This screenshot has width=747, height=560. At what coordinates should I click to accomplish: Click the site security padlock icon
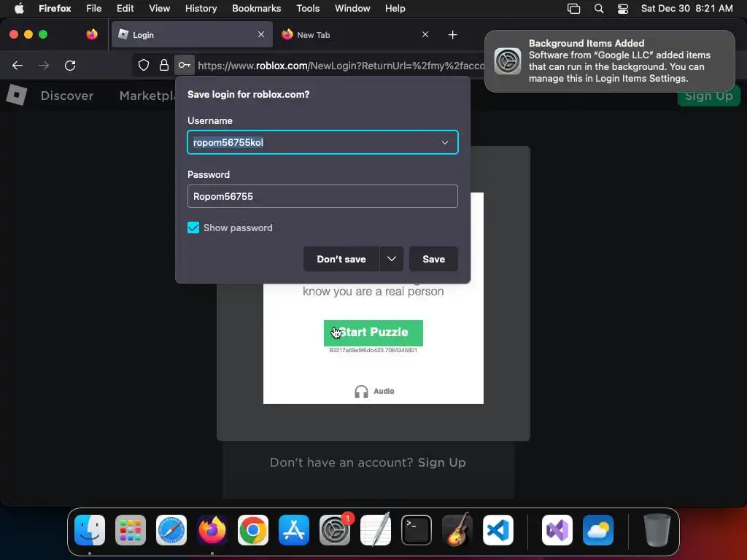click(x=164, y=65)
